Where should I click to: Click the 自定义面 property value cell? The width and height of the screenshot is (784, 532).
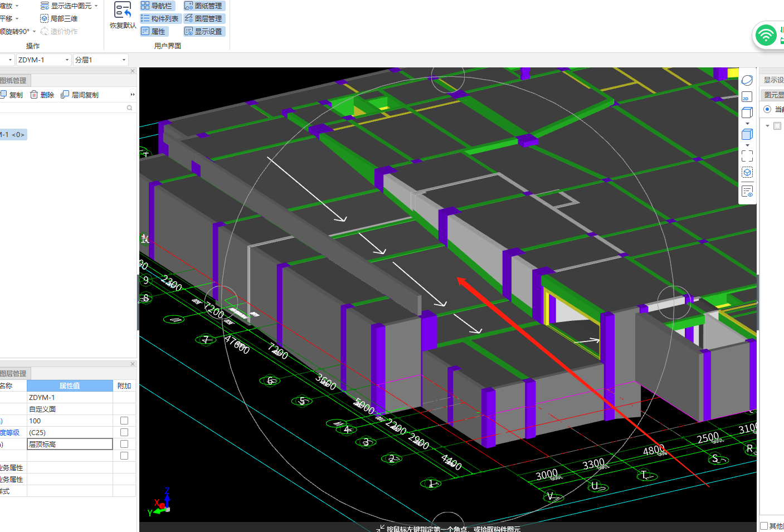[x=70, y=409]
